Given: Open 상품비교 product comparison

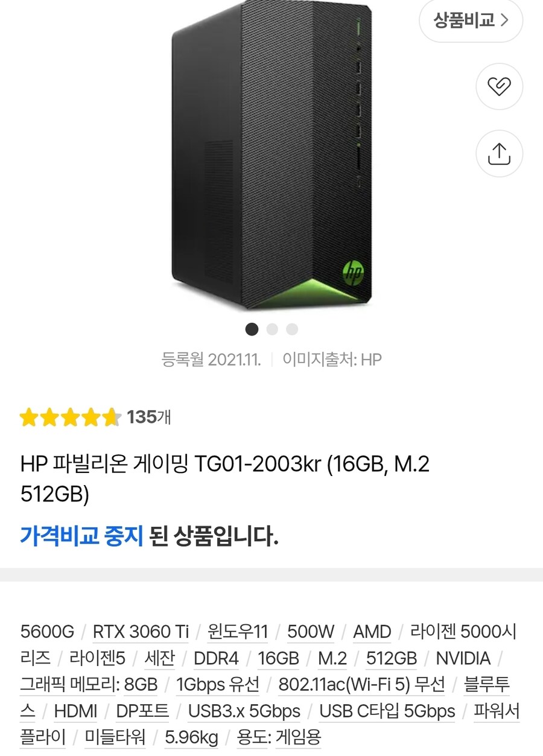Looking at the screenshot, I should (x=471, y=20).
